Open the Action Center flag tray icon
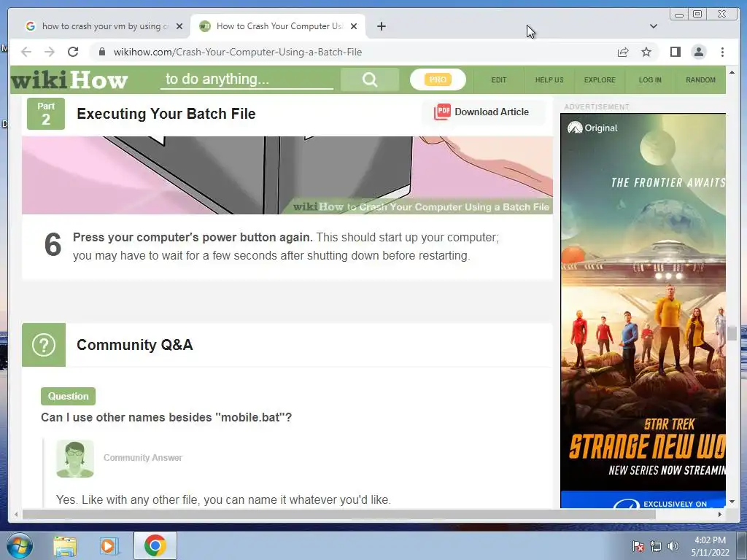Screen dimensions: 747x560 (638, 547)
